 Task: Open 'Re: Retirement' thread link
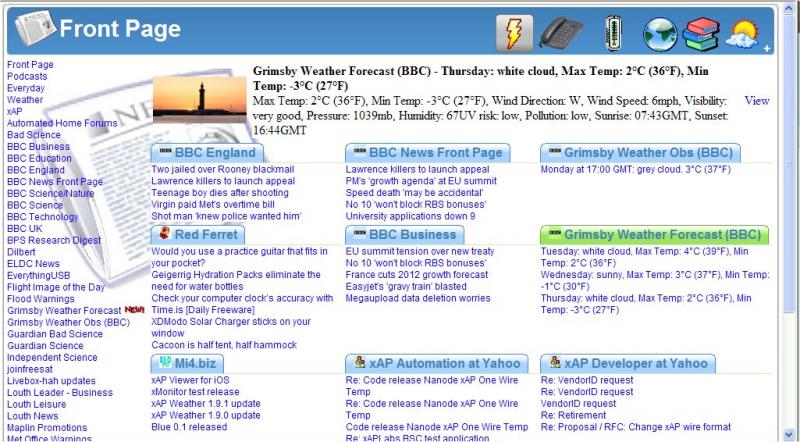point(573,416)
